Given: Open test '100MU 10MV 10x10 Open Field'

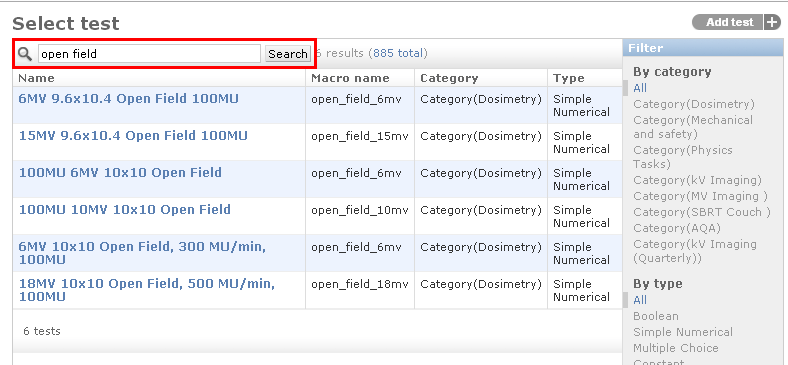Looking at the screenshot, I should [x=125, y=209].
